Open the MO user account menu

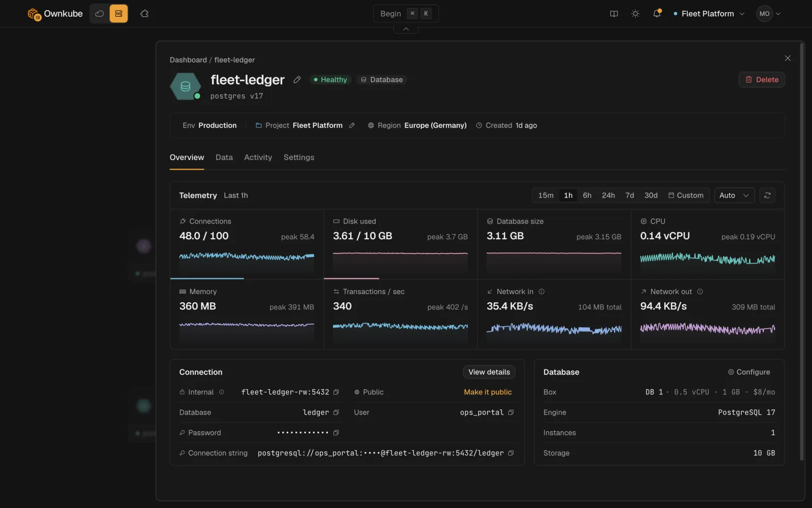click(x=768, y=14)
